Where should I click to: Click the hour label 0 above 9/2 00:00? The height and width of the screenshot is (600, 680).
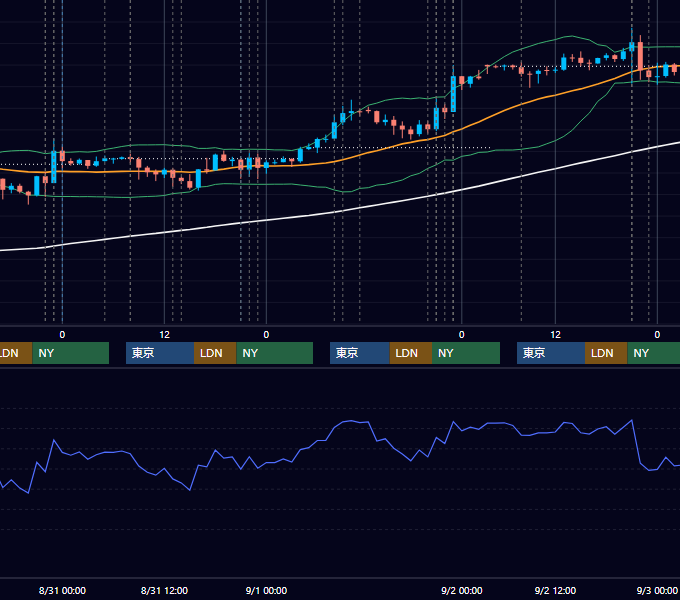(461, 334)
